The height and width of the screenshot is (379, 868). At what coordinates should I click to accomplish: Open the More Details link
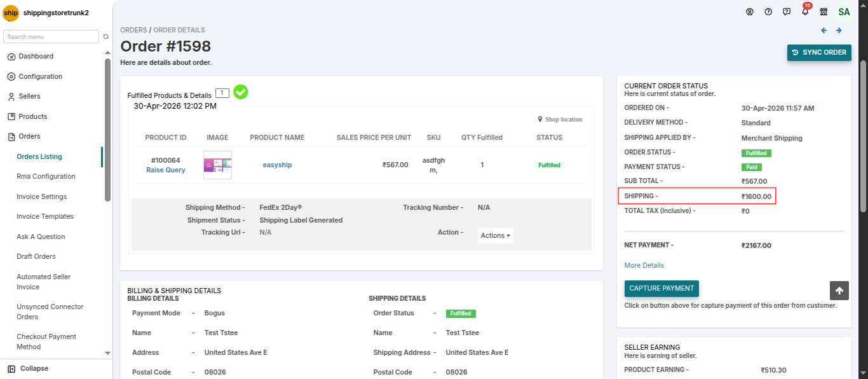644,265
